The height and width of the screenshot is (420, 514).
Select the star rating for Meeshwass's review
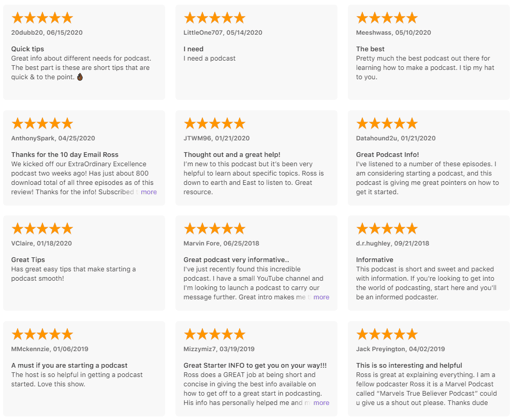[x=387, y=18]
